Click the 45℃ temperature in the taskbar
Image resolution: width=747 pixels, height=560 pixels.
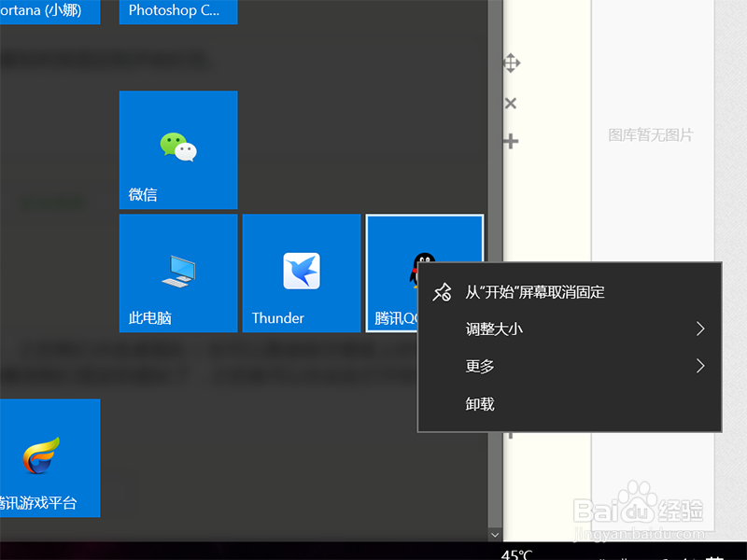pyautogui.click(x=517, y=554)
